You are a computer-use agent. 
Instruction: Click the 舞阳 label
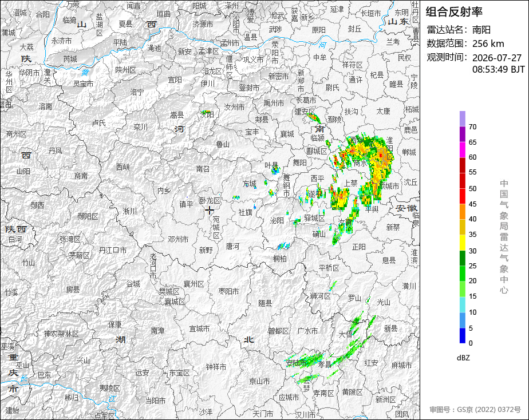click(299, 163)
